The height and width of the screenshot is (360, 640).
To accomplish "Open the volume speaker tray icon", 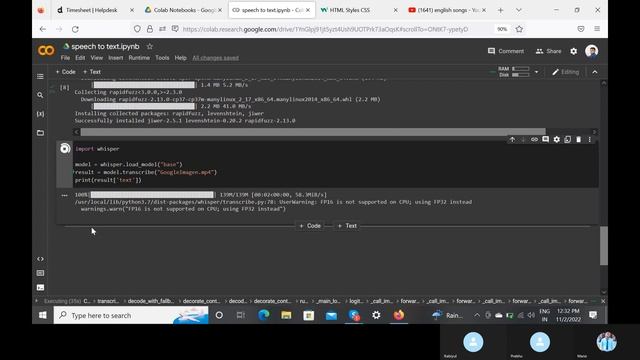I will click(531, 315).
